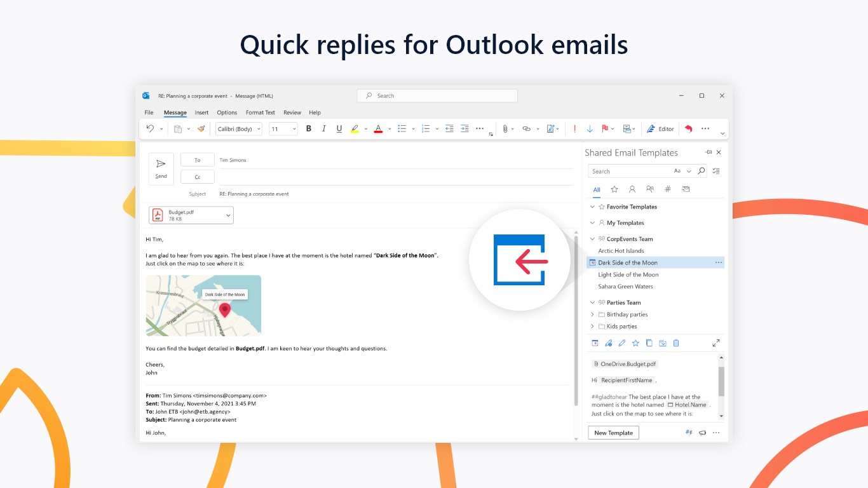Click the Format Painter brush icon

click(x=201, y=128)
